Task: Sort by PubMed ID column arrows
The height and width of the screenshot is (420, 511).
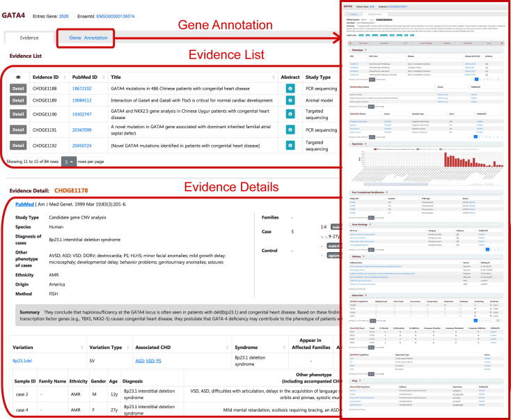Action: [104, 77]
